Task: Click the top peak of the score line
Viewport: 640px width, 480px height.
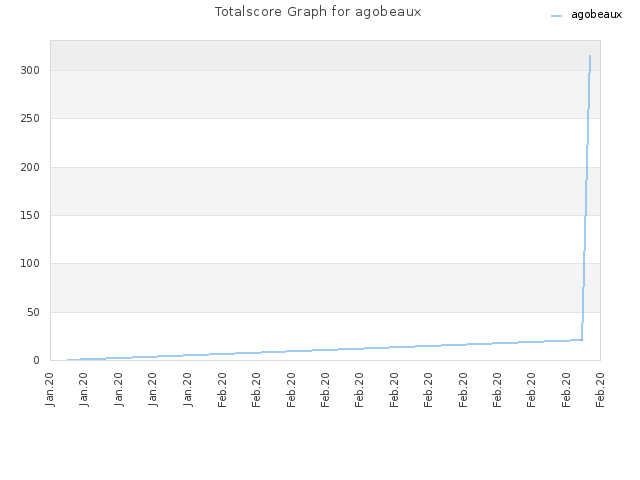Action: [x=590, y=56]
